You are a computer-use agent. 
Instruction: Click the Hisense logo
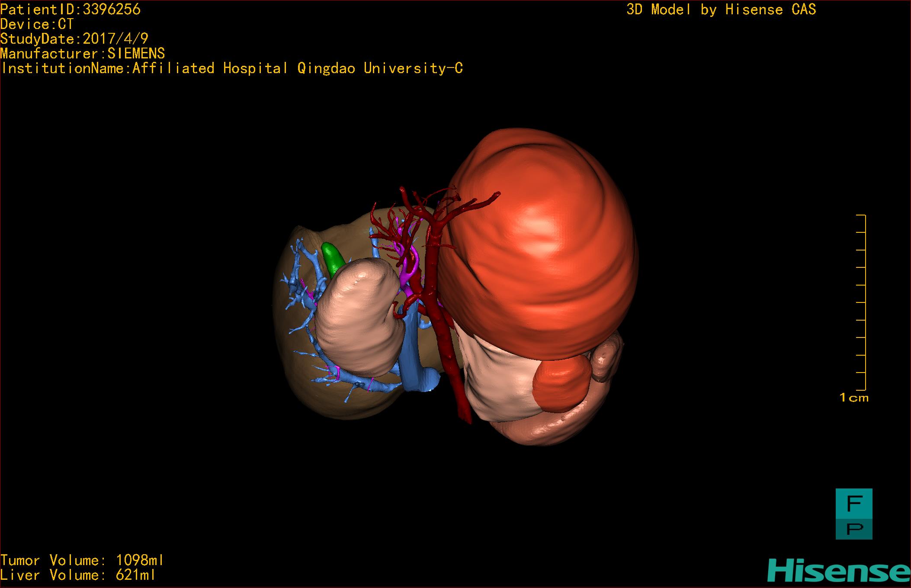pyautogui.click(x=839, y=570)
